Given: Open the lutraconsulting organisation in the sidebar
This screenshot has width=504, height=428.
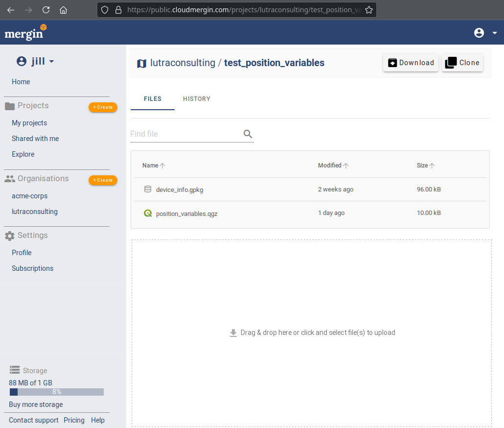Looking at the screenshot, I should (35, 212).
